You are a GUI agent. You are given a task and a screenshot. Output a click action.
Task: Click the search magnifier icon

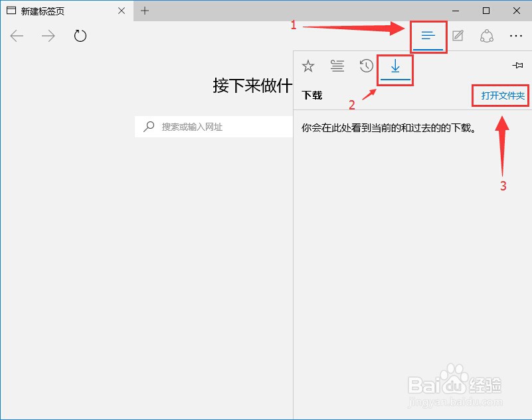(x=149, y=127)
